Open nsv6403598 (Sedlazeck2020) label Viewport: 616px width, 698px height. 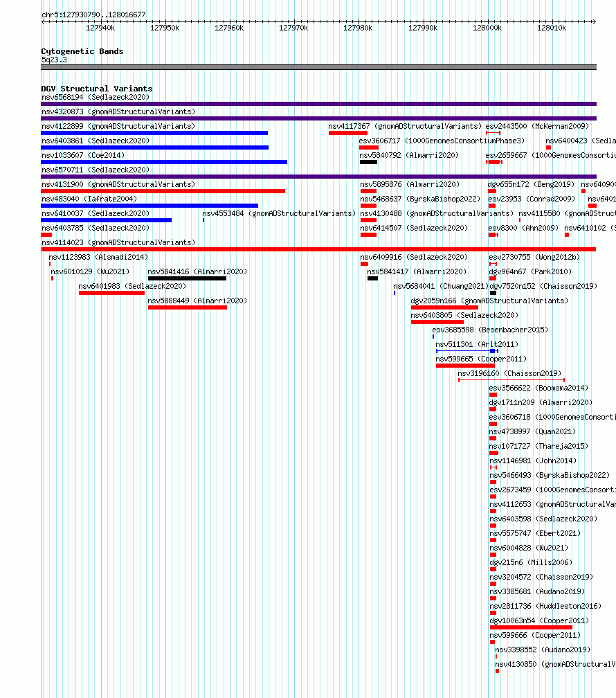click(x=543, y=519)
